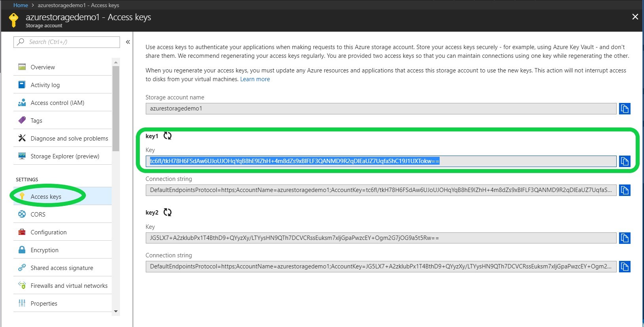Focus the Search (Ctrl+/) box
644x327 pixels.
[x=67, y=42]
